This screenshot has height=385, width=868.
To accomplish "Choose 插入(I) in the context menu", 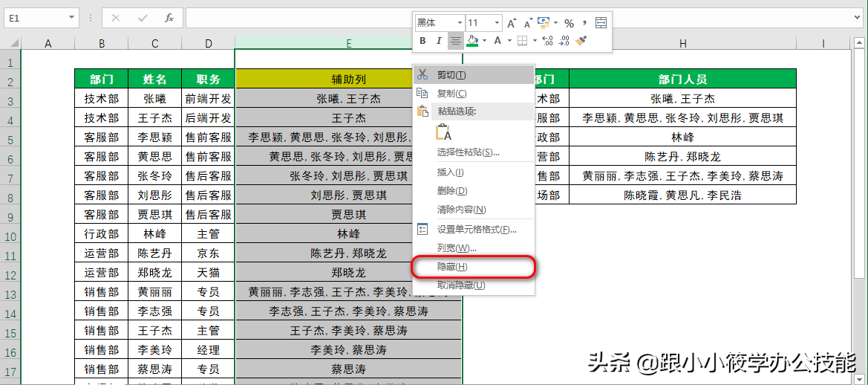I will pyautogui.click(x=474, y=172).
